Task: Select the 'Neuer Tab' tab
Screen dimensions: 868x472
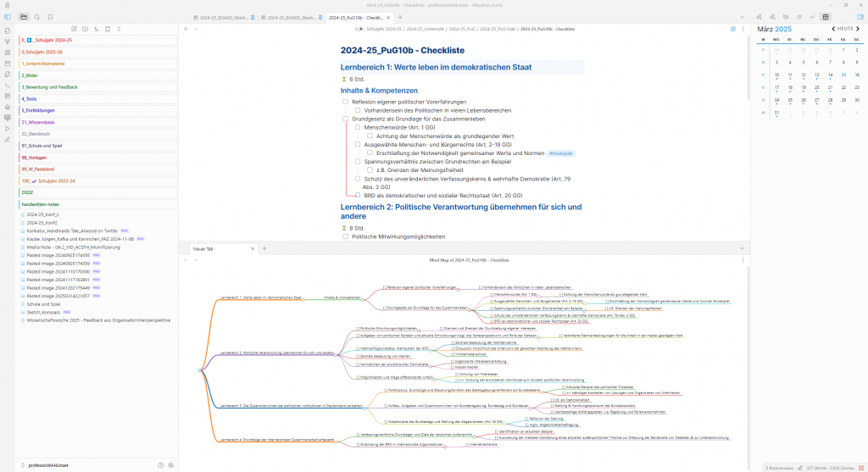Action: pyautogui.click(x=203, y=248)
